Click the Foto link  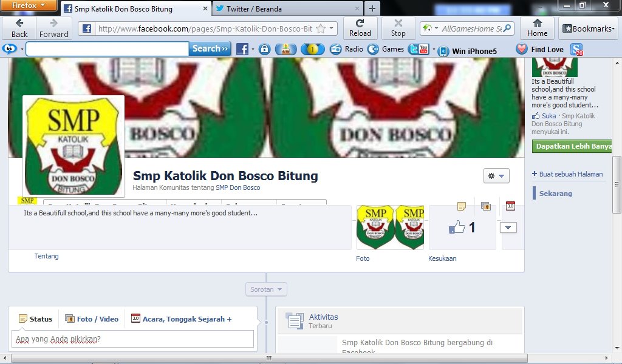(363, 258)
